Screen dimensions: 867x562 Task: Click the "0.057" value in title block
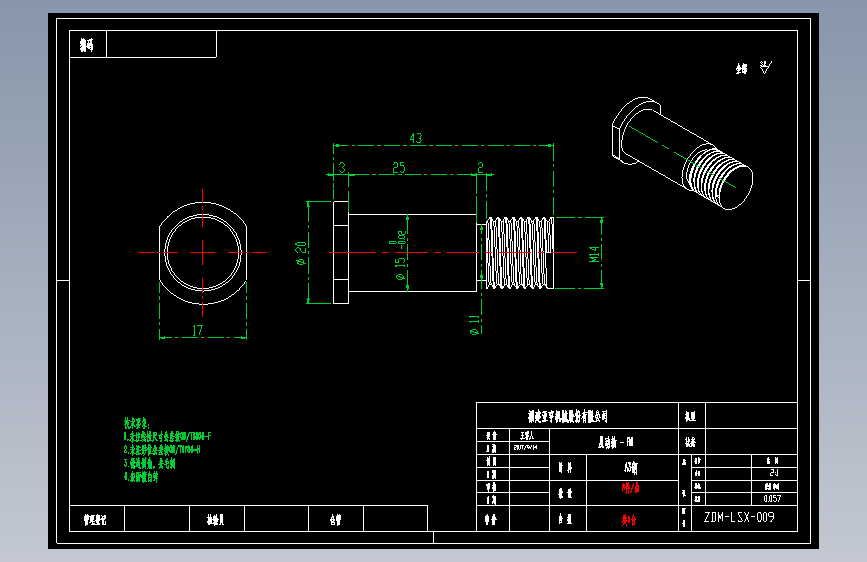pyautogui.click(x=772, y=499)
